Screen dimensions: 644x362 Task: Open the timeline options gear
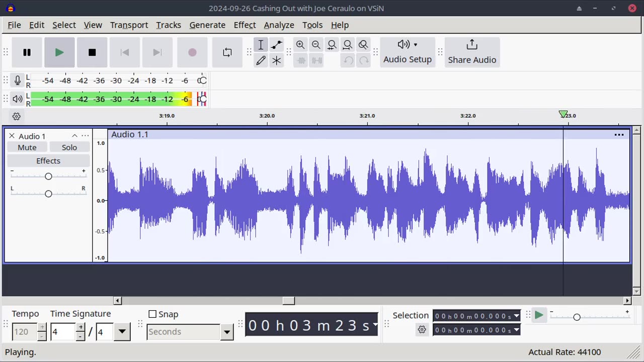click(16, 116)
